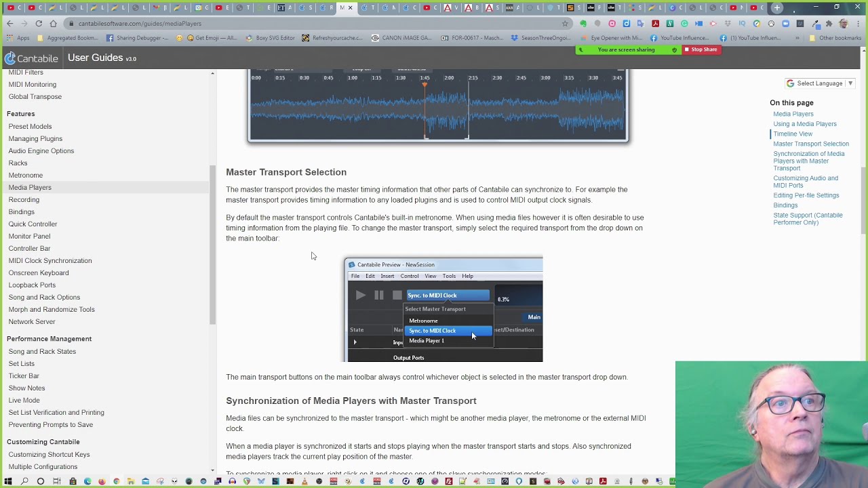
Task: Open Recording guide in sidebar
Action: click(24, 199)
